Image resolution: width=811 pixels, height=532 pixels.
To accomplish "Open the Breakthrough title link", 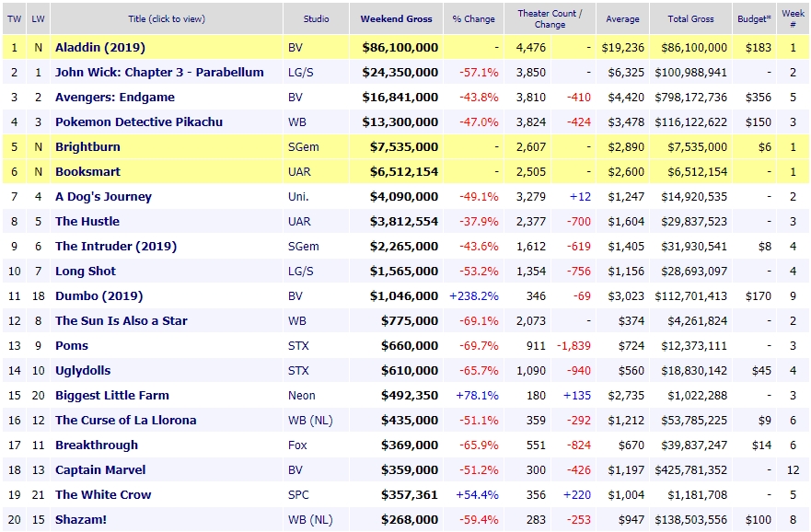I will 97,445.
